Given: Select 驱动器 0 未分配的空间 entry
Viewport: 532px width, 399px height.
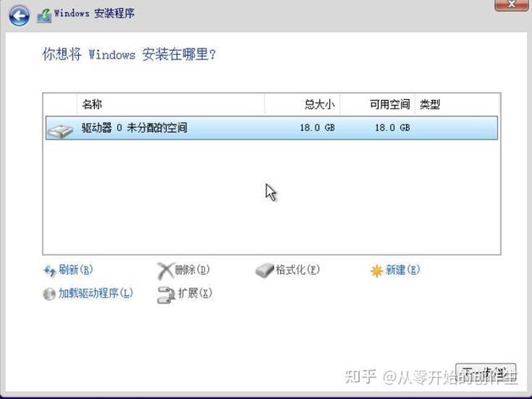Looking at the screenshot, I should [x=134, y=128].
